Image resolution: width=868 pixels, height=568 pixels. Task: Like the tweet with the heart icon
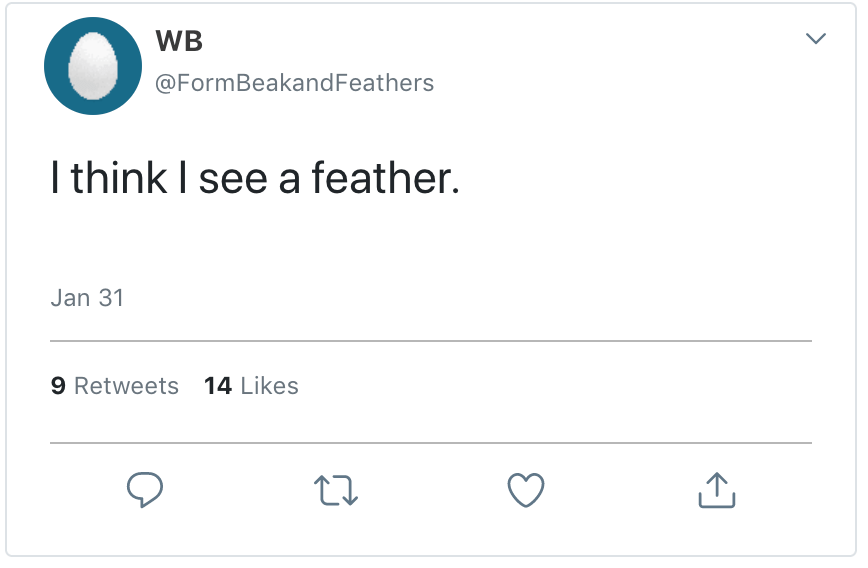[526, 489]
